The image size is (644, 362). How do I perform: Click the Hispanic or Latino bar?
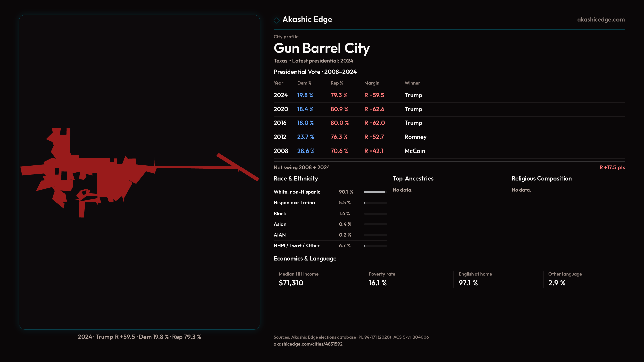375,203
